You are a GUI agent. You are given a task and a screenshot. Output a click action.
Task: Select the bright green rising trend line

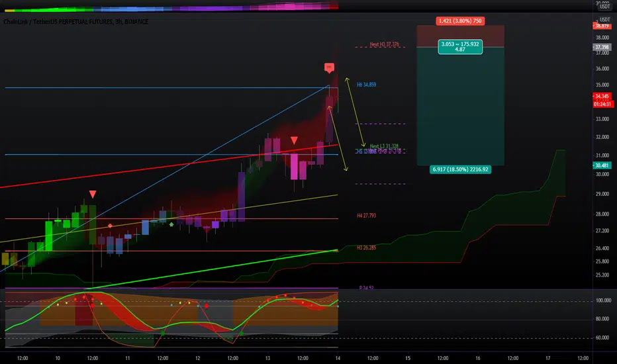click(213, 269)
